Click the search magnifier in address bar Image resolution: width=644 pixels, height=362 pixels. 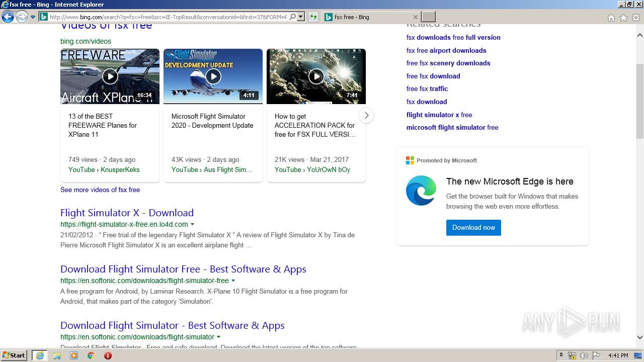293,17
